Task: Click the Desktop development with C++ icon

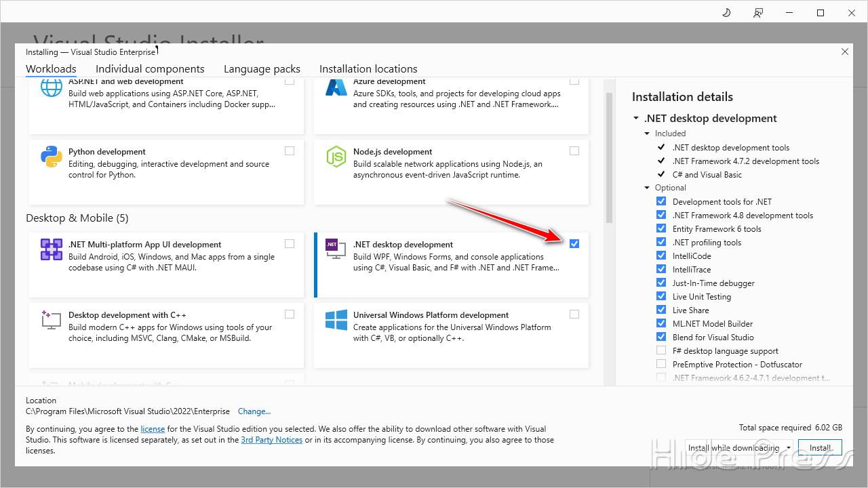Action: tap(52, 320)
